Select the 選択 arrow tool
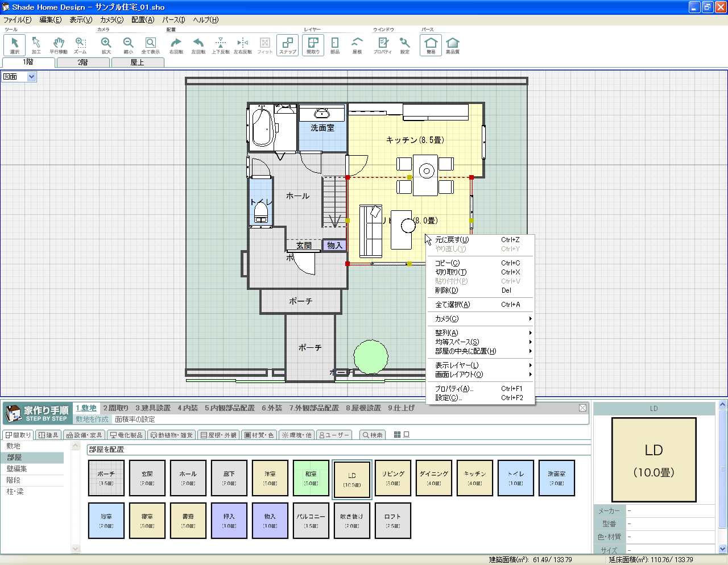728x565 pixels. [x=14, y=45]
